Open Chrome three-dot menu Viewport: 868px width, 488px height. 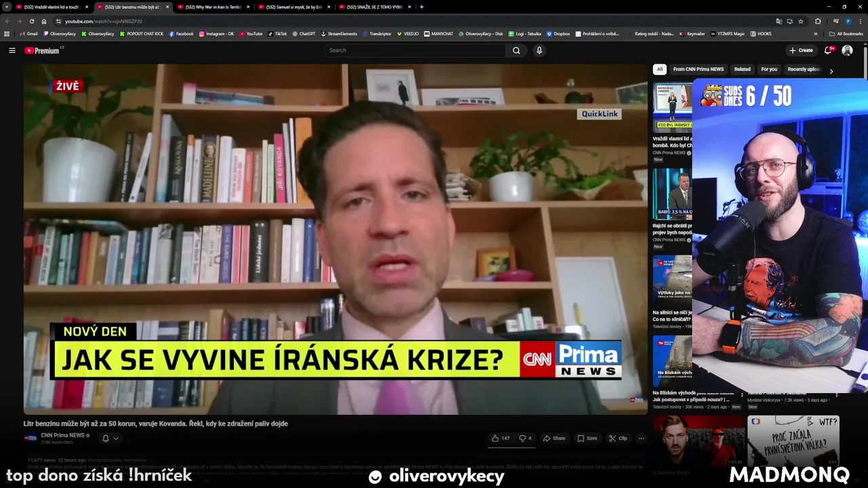[x=861, y=21]
